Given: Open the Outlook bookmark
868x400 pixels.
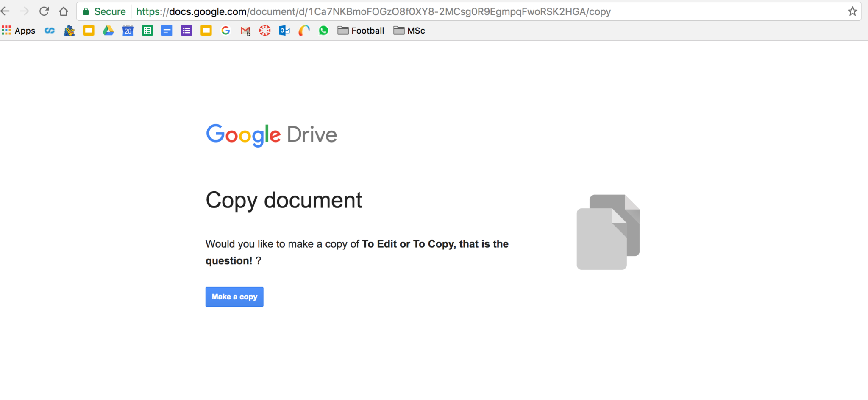Looking at the screenshot, I should pos(284,31).
